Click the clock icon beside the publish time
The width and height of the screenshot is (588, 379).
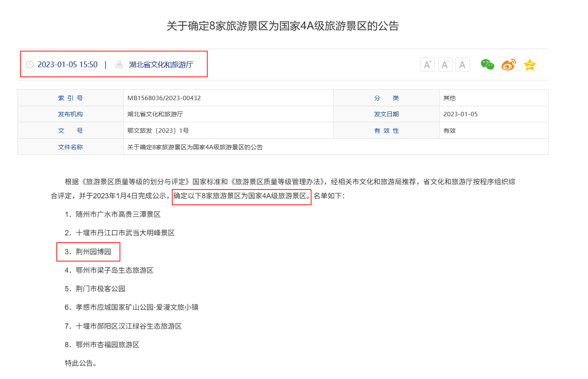(x=29, y=64)
